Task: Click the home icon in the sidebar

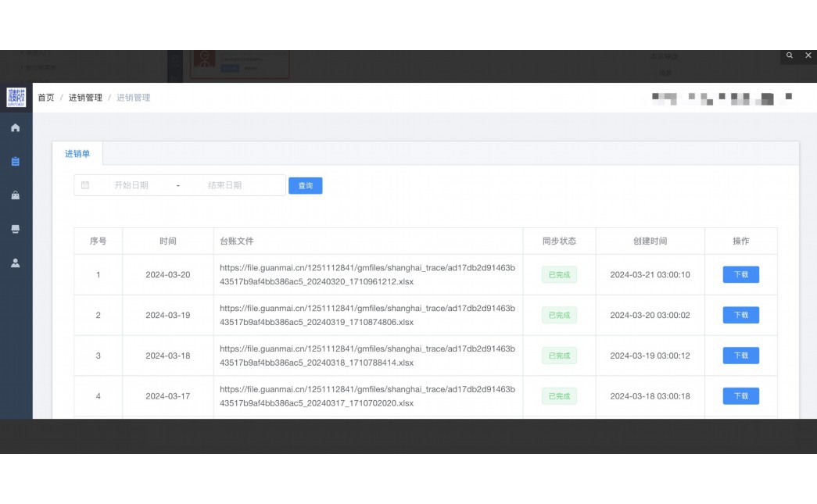Action: pyautogui.click(x=16, y=127)
